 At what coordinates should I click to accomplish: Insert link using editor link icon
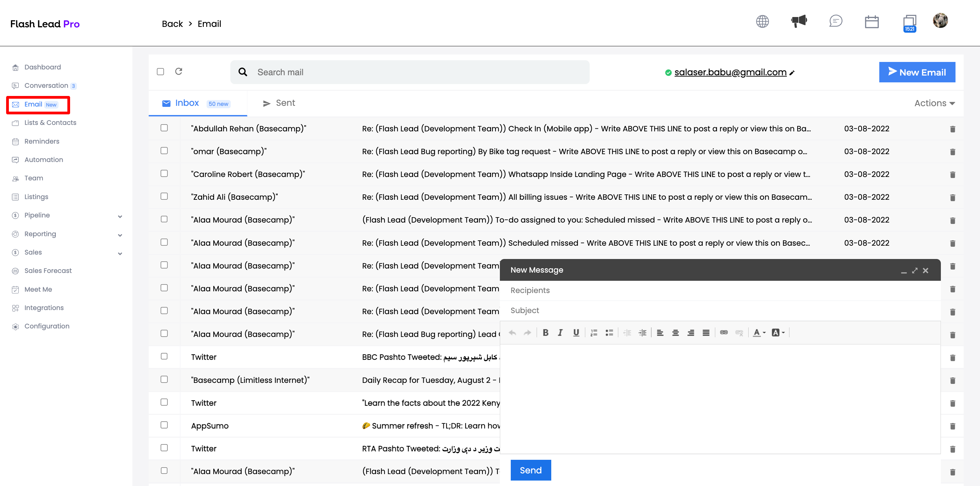click(x=723, y=333)
